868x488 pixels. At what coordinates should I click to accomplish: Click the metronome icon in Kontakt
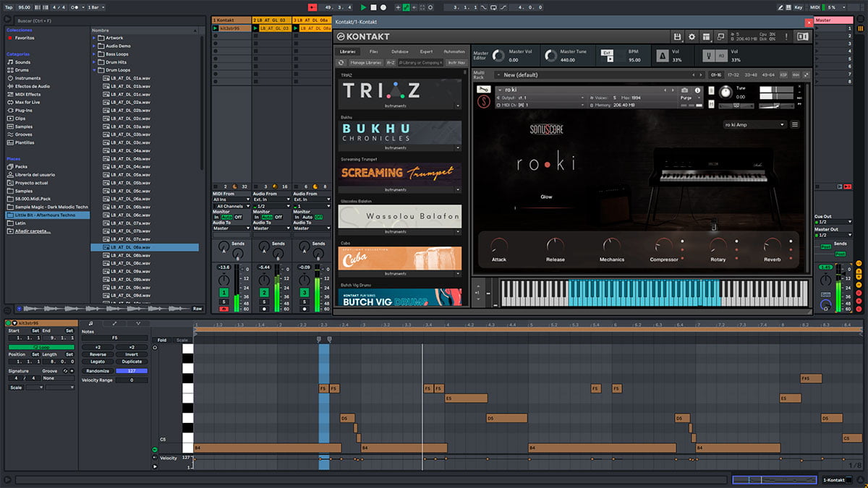point(663,56)
